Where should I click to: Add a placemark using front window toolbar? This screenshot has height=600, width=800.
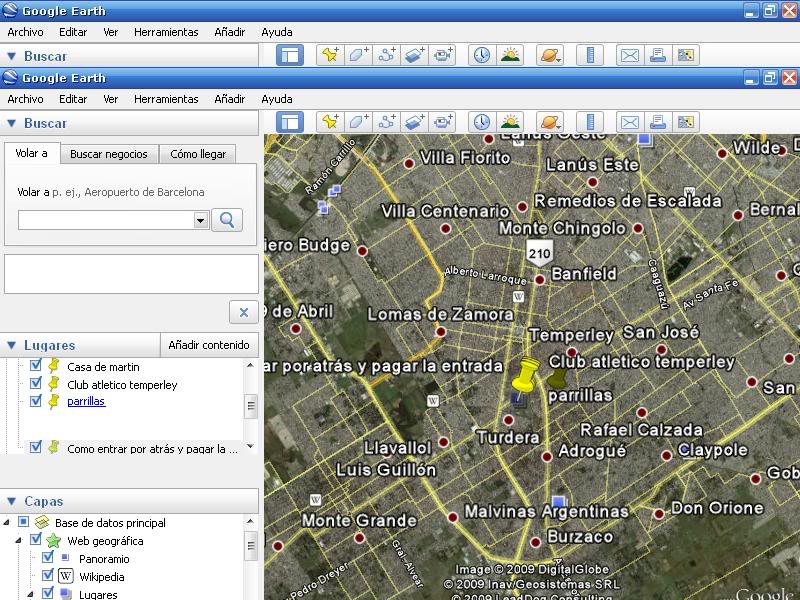pyautogui.click(x=330, y=122)
